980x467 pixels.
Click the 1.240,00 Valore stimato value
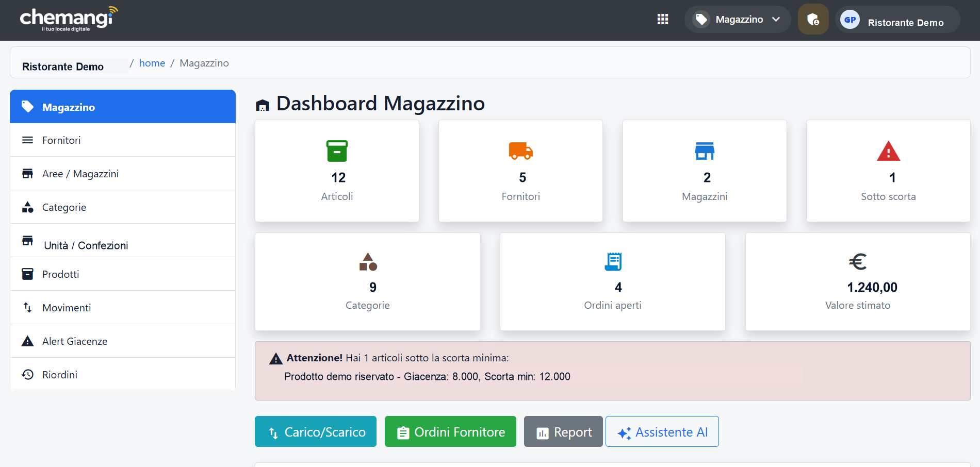872,287
